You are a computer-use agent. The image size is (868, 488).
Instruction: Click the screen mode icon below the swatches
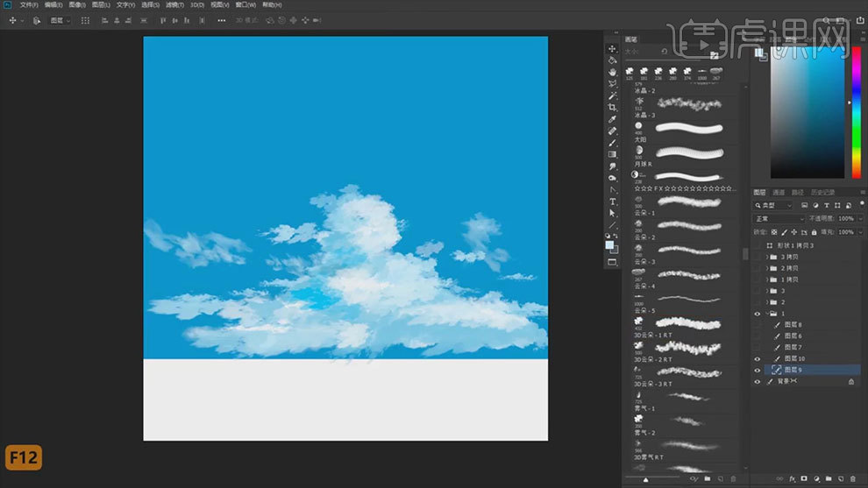coord(612,262)
